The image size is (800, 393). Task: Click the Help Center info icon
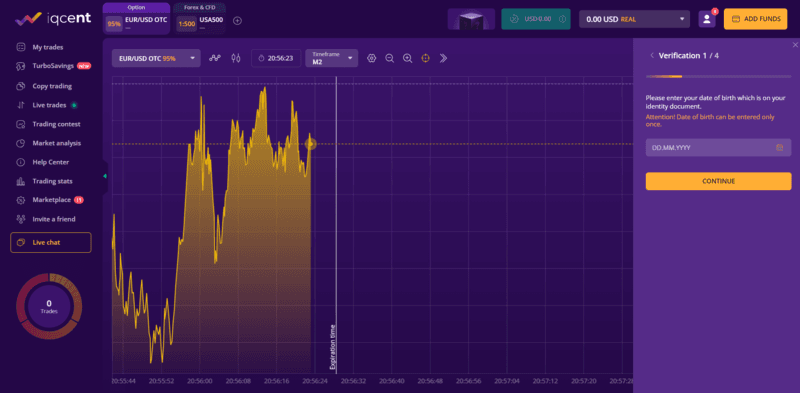tap(21, 162)
